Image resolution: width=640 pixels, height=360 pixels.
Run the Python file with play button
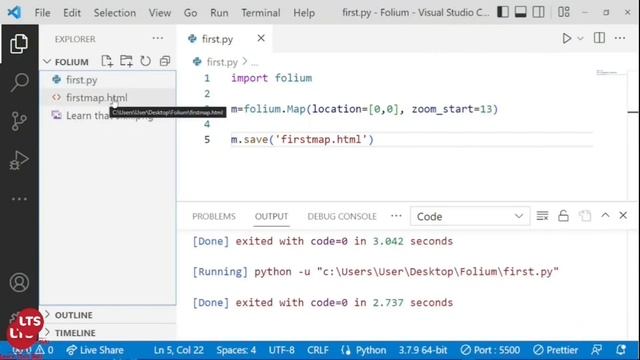coord(567,38)
